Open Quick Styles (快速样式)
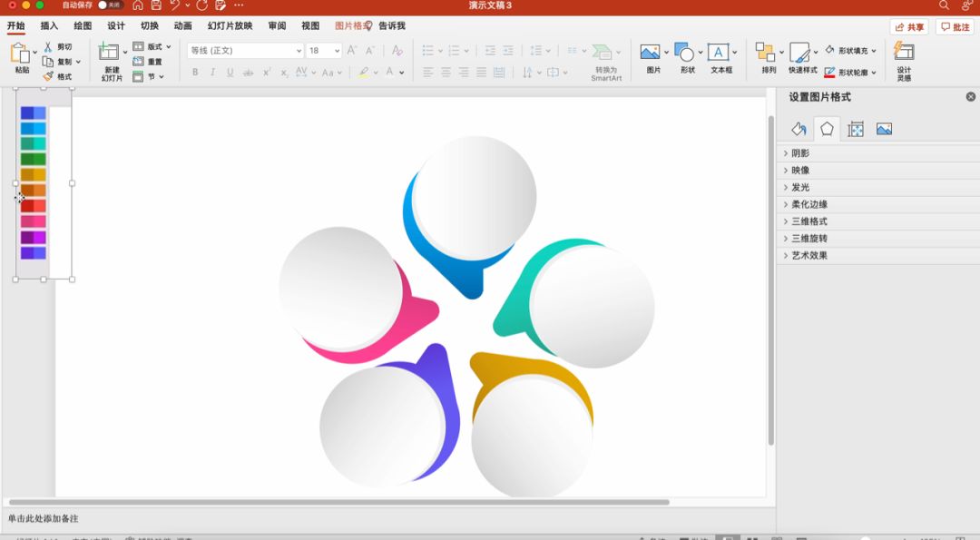Image resolution: width=980 pixels, height=540 pixels. pos(799,52)
